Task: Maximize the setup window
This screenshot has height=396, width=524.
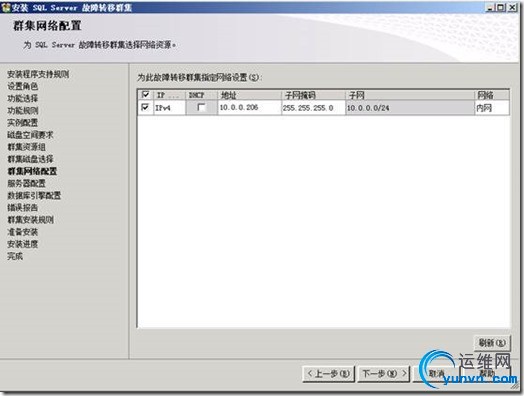Action: coord(501,7)
